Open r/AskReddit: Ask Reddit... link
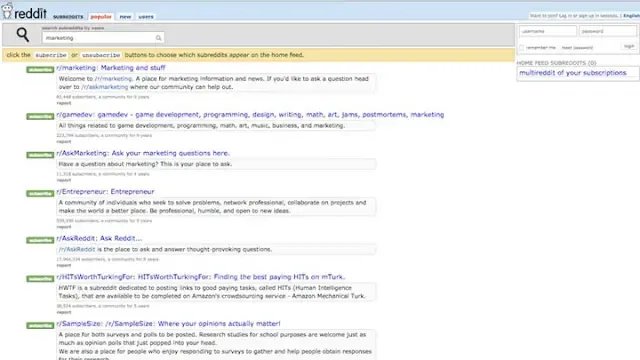 [99, 238]
